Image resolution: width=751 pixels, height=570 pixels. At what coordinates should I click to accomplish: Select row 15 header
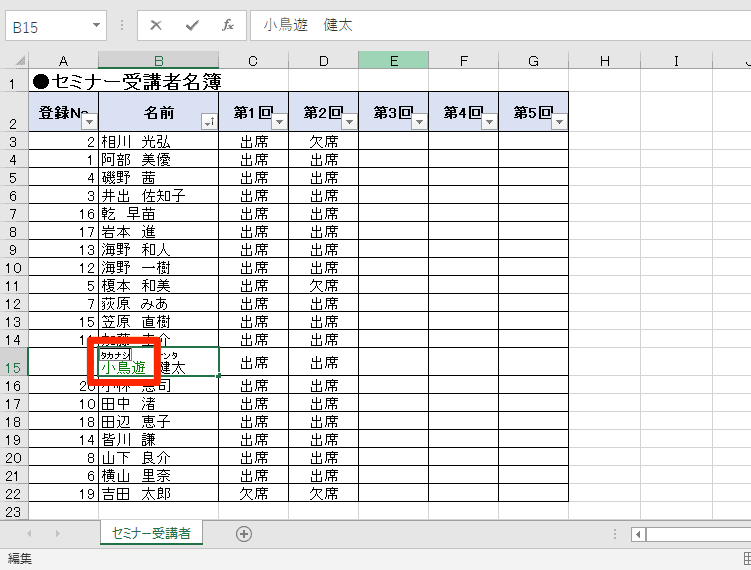click(15, 367)
